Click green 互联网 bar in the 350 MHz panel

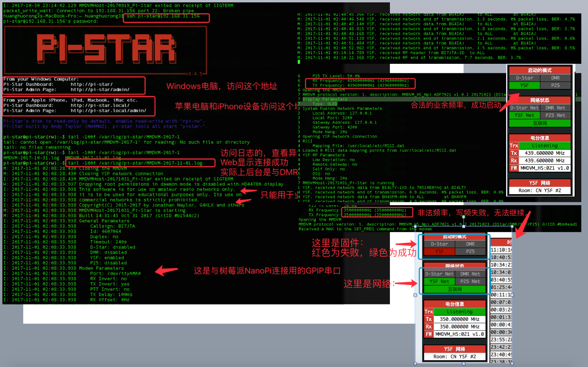coord(455,289)
